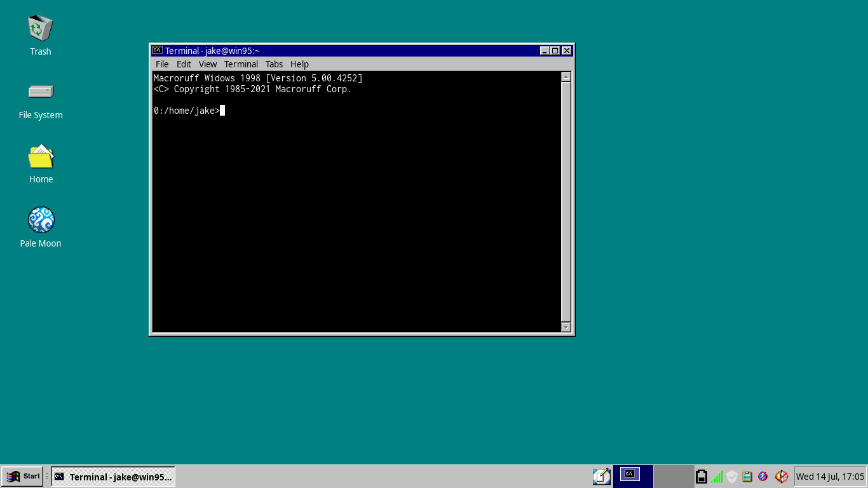This screenshot has width=868, height=488.
Task: Open the network signal bars icon
Action: [x=717, y=477]
